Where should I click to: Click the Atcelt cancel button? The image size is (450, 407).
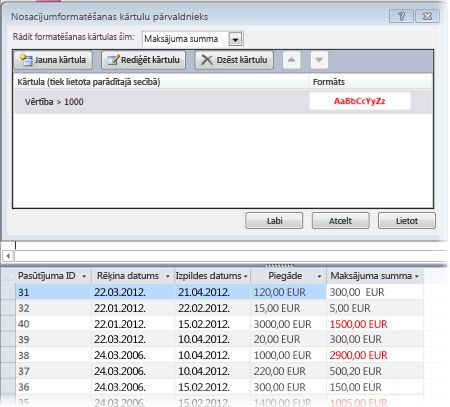click(340, 221)
